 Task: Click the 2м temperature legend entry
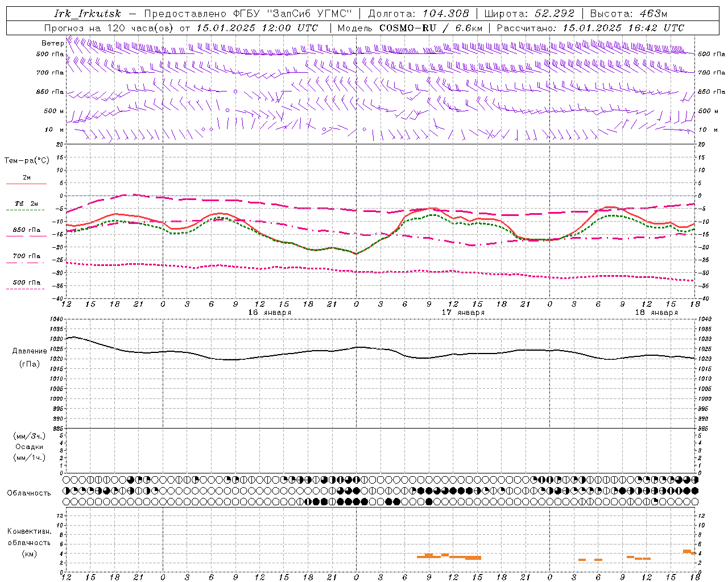[x=27, y=177]
